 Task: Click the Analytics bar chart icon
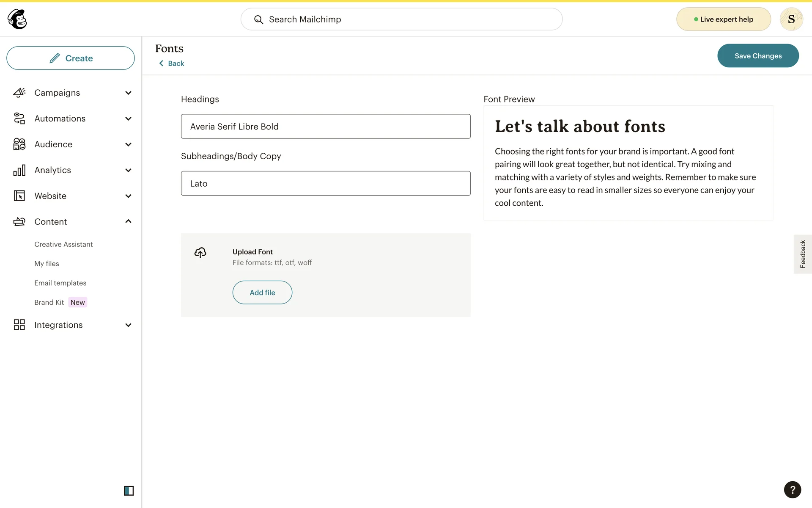tap(19, 170)
